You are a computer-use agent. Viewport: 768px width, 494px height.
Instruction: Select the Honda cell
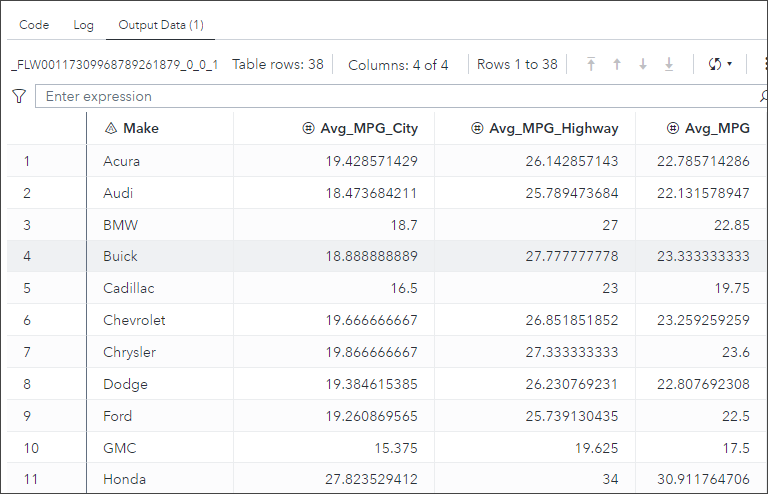click(x=160, y=479)
